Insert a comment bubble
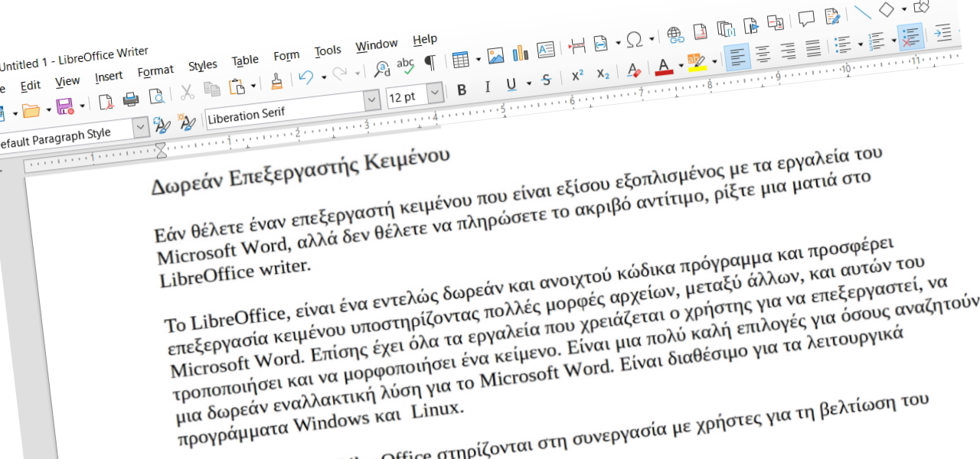 (x=806, y=19)
